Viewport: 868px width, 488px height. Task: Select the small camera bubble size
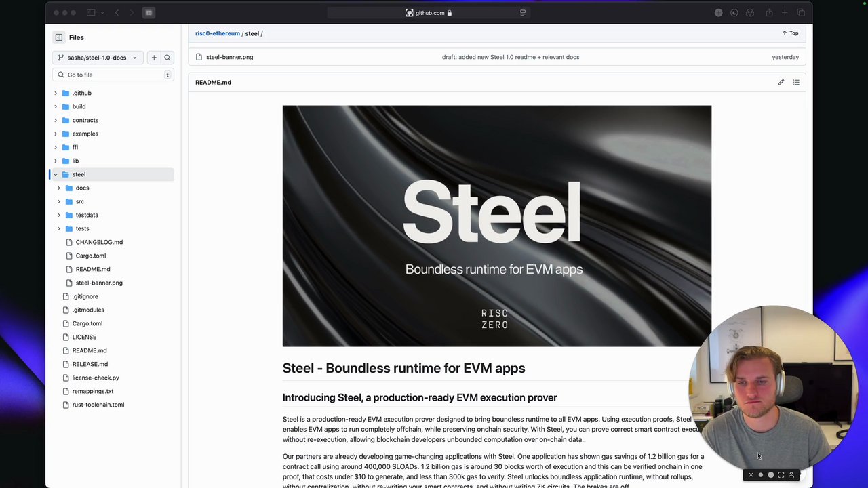[x=761, y=475]
